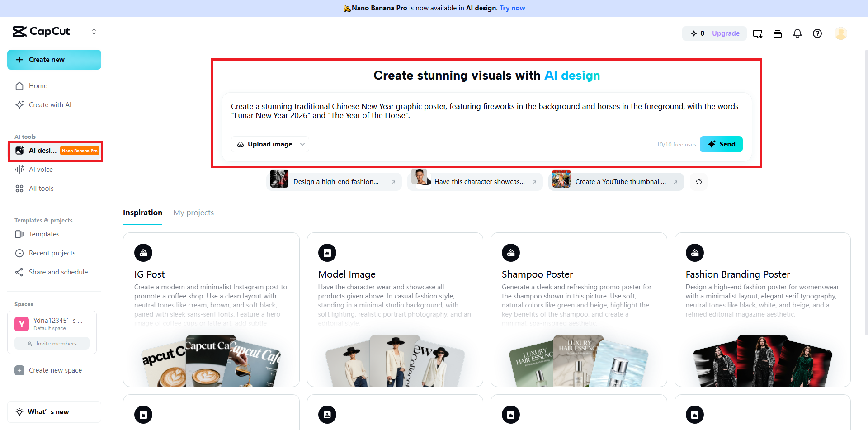Viewport: 868px width, 430px height.
Task: Open the AI design tool with Nano Banana Pro
Action: point(43,150)
